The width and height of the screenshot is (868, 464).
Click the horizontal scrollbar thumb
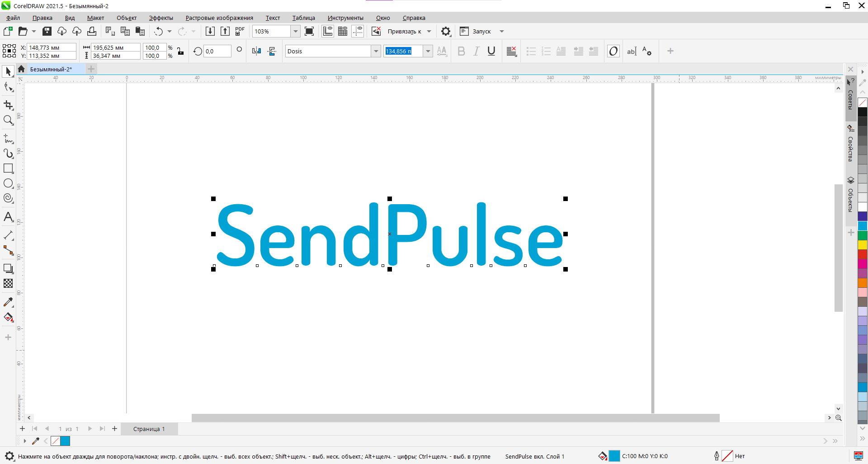click(x=455, y=418)
